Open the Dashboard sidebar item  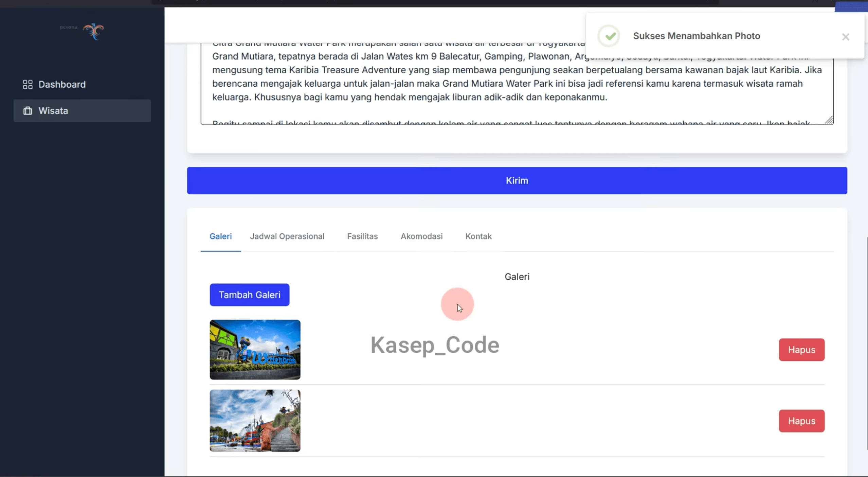82,84
